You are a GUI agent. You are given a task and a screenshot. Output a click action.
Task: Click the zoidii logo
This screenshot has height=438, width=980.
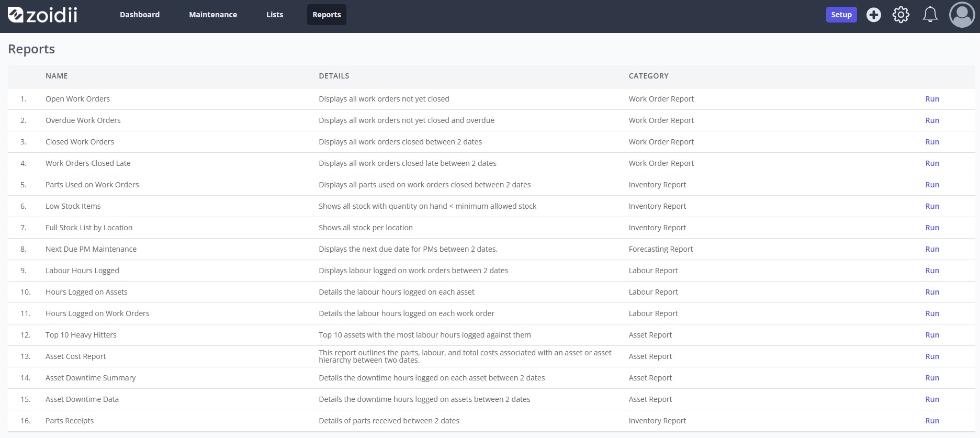point(42,15)
